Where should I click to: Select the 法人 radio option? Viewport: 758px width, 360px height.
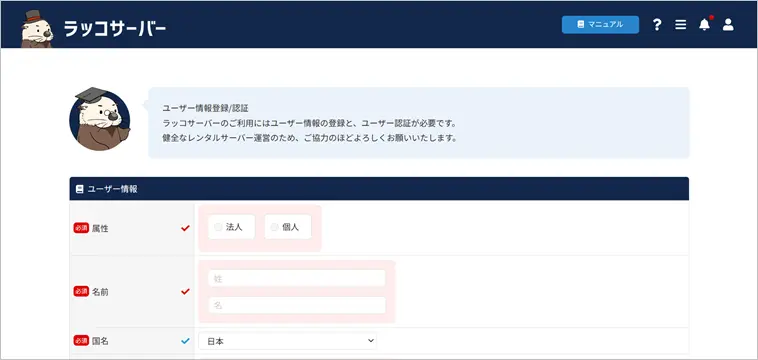(x=232, y=227)
